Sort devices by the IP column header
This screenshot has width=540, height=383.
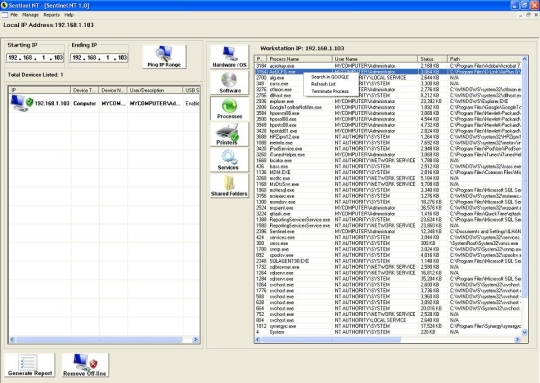coord(40,90)
